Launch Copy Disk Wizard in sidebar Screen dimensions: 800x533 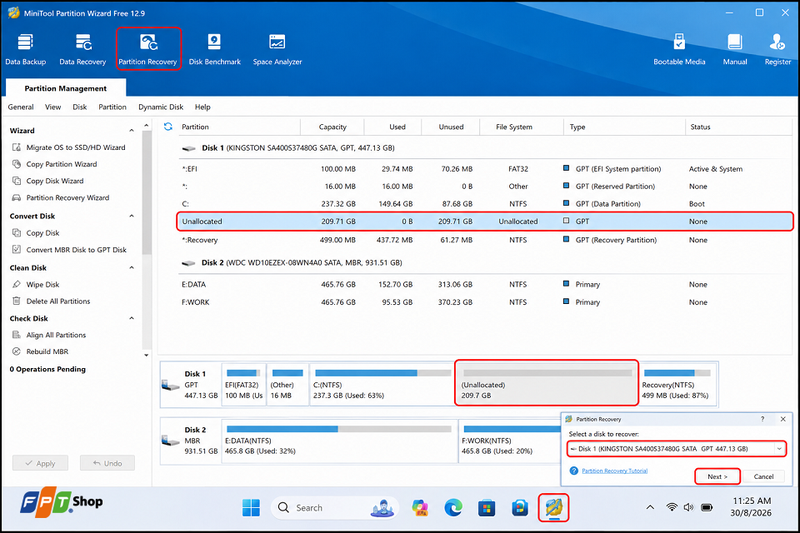pyautogui.click(x=48, y=181)
